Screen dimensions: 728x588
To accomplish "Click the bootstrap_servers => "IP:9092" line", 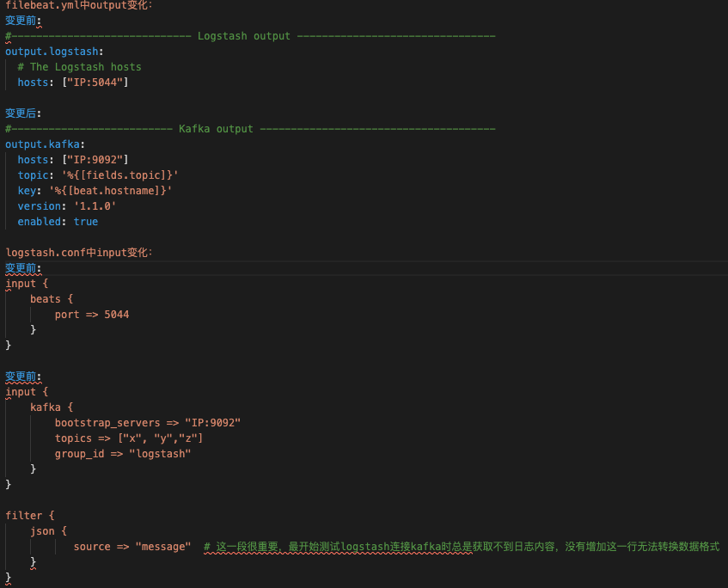I will 148,423.
